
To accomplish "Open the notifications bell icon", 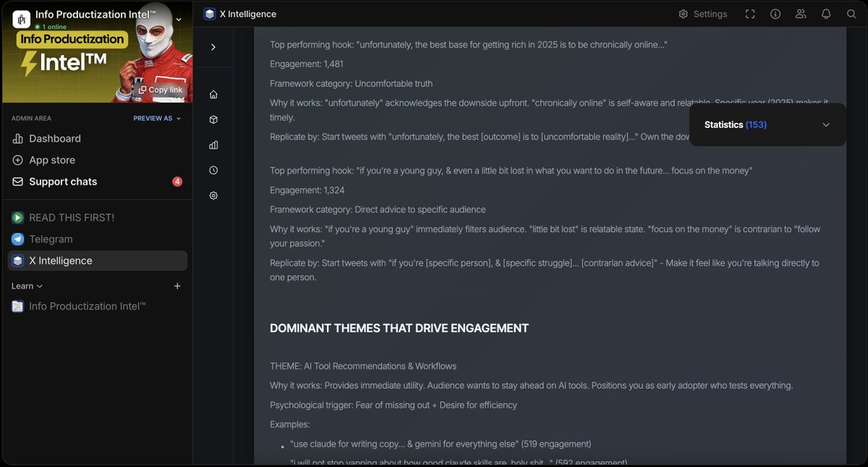I will pyautogui.click(x=826, y=14).
